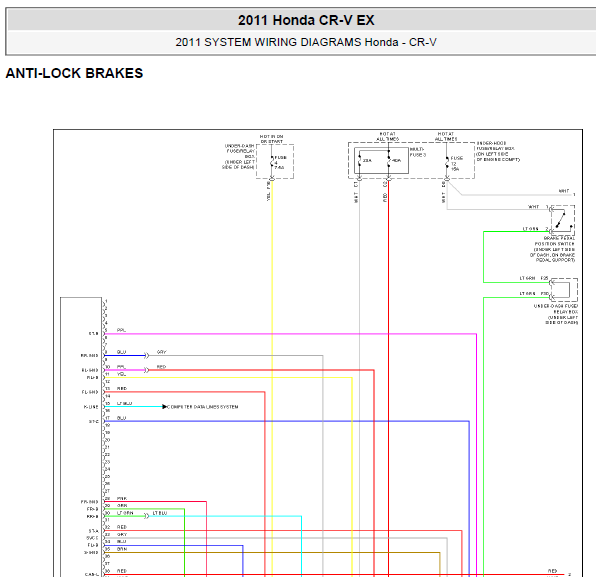Click the "LT BLU" label after the pin 30 splice

point(160,513)
